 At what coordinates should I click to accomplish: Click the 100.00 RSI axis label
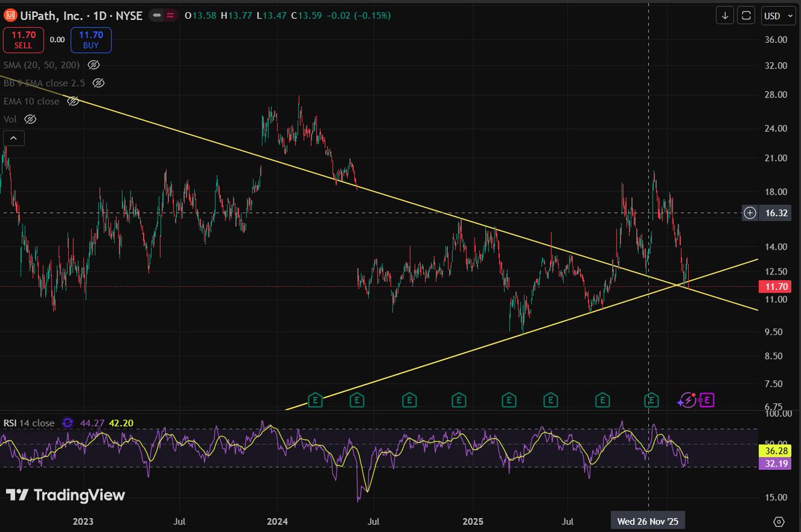coord(777,415)
